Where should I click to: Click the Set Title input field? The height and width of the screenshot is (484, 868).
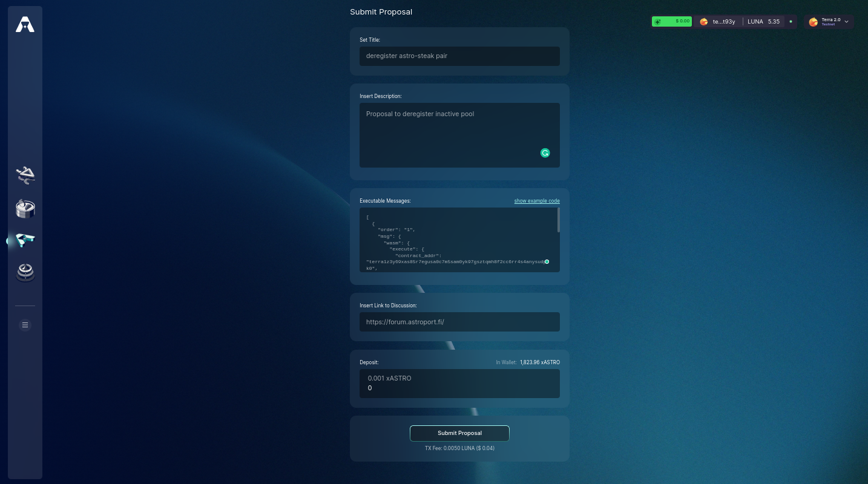(459, 56)
